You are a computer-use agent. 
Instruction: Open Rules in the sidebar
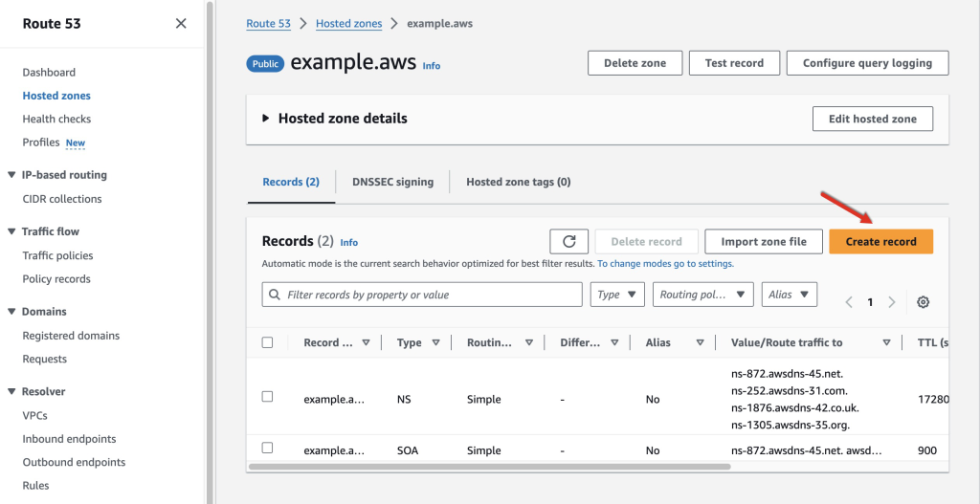pyautogui.click(x=35, y=485)
